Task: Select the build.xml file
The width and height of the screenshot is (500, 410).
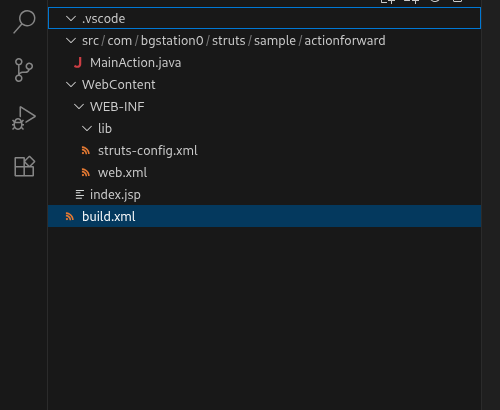Action: [265, 216]
